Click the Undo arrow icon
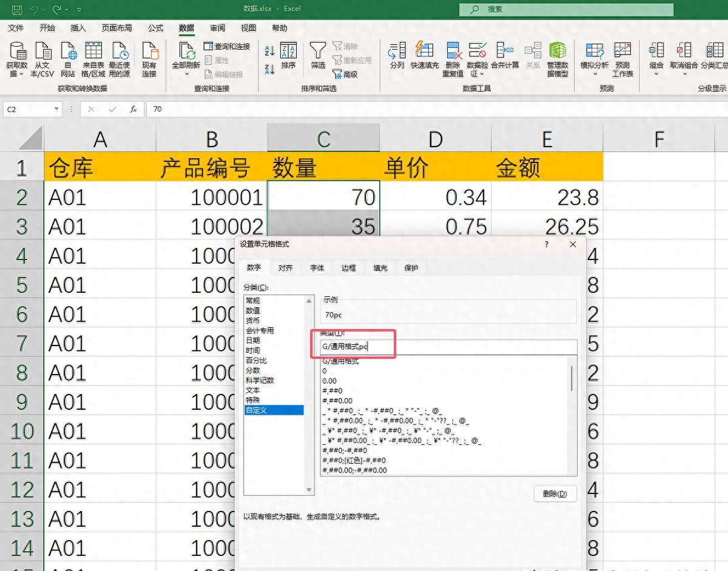 34,9
